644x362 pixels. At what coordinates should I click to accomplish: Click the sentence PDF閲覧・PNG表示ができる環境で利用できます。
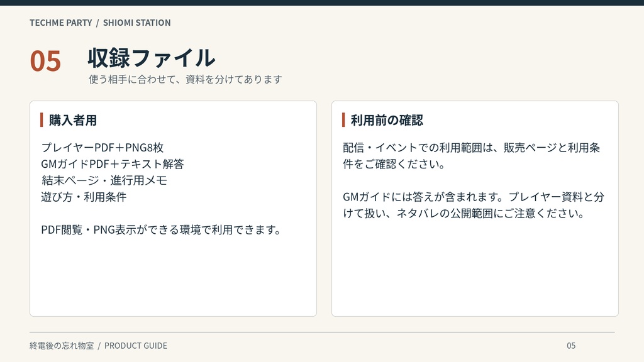tap(161, 229)
